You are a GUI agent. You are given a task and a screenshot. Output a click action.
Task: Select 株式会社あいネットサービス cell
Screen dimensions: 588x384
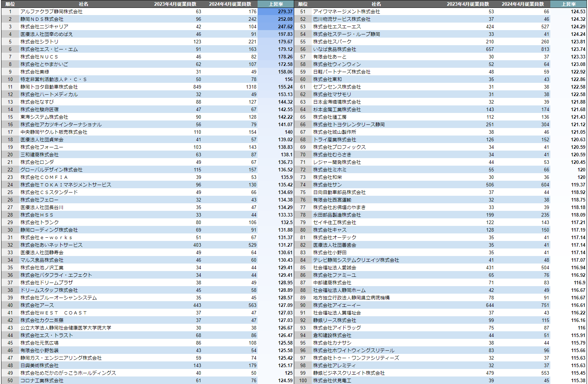point(51,245)
